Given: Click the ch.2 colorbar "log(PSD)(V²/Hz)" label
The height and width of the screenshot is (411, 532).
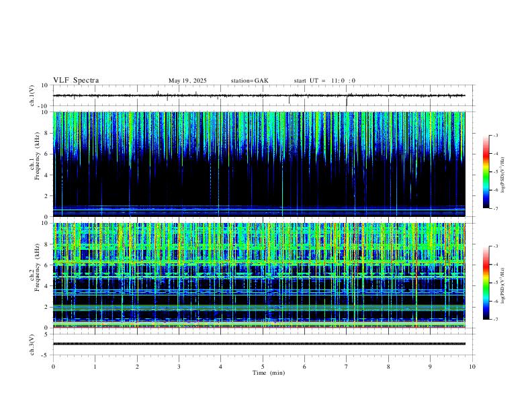Looking at the screenshot, I should 503,285.
